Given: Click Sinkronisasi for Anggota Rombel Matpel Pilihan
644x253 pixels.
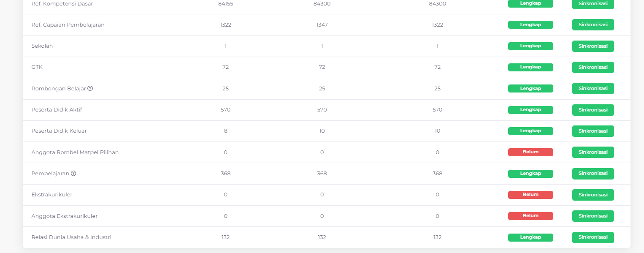Looking at the screenshot, I should click(593, 152).
